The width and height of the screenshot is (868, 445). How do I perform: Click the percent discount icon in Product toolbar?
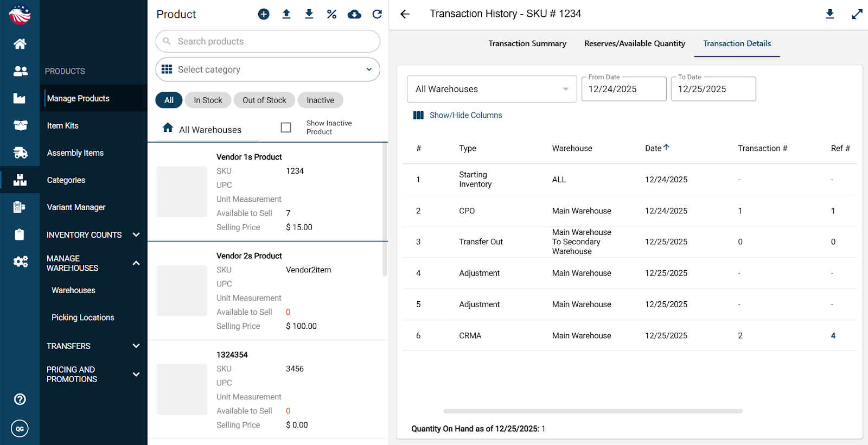point(331,14)
